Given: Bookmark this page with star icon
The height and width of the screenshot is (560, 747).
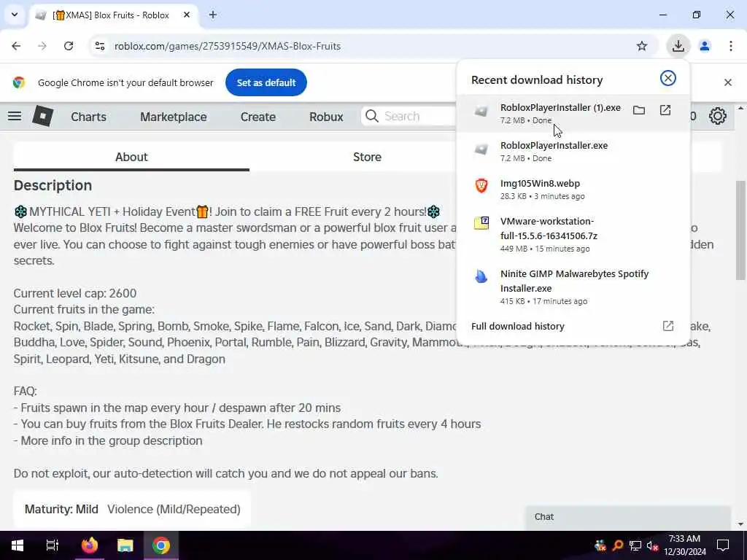Looking at the screenshot, I should (642, 46).
